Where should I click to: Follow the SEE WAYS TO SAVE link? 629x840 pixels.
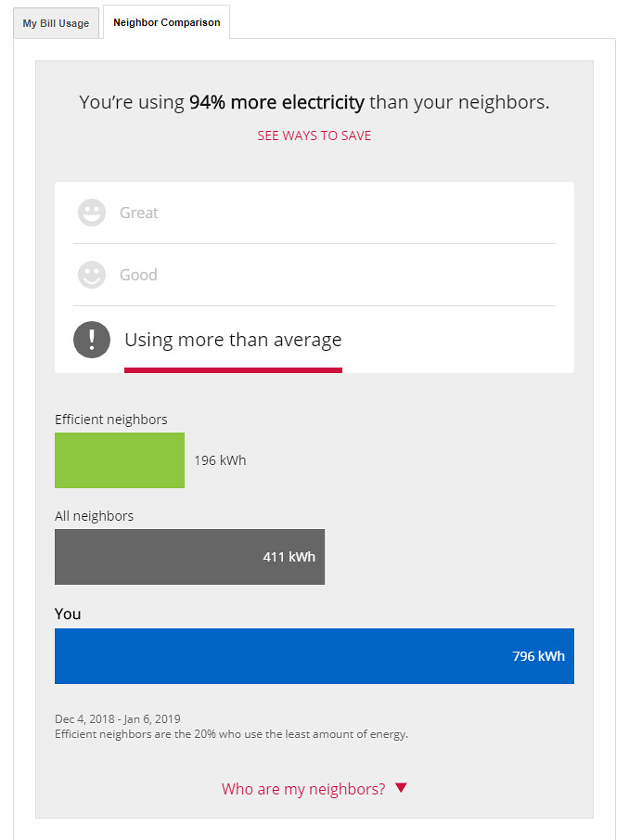click(x=314, y=136)
